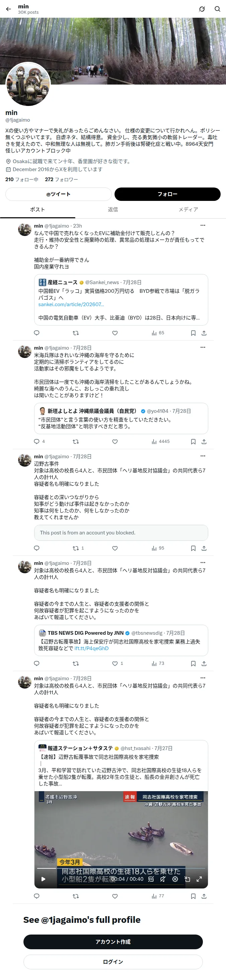Open more options on first post
Image resolution: width=226 pixels, height=980 pixels.
203,225
